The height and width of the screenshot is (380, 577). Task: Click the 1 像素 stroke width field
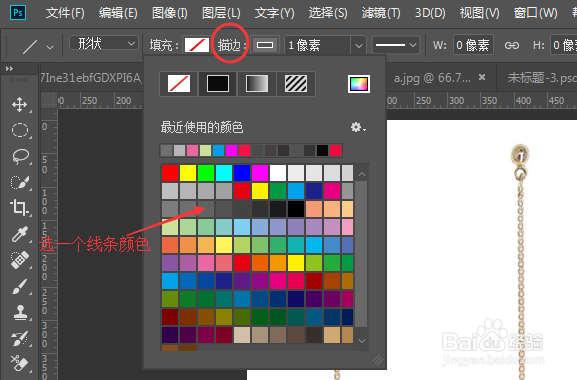318,46
